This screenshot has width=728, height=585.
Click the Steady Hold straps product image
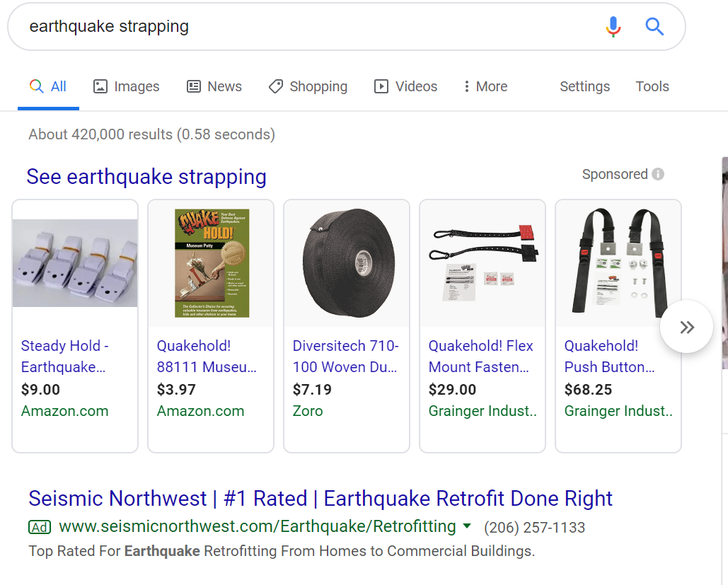coord(75,263)
